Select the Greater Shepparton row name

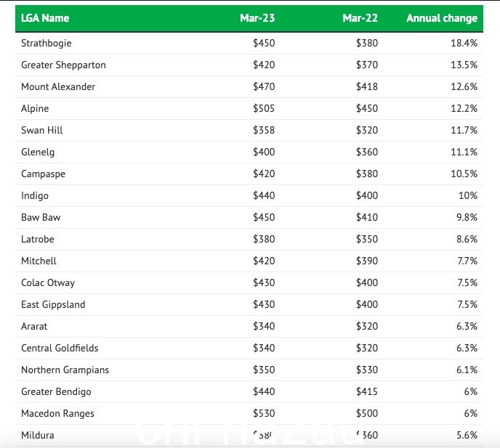pyautogui.click(x=63, y=65)
